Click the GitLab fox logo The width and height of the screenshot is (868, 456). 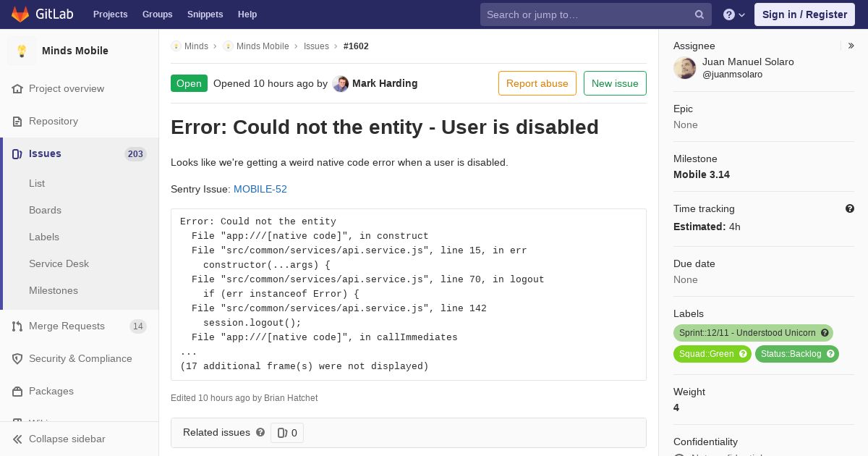tap(20, 14)
